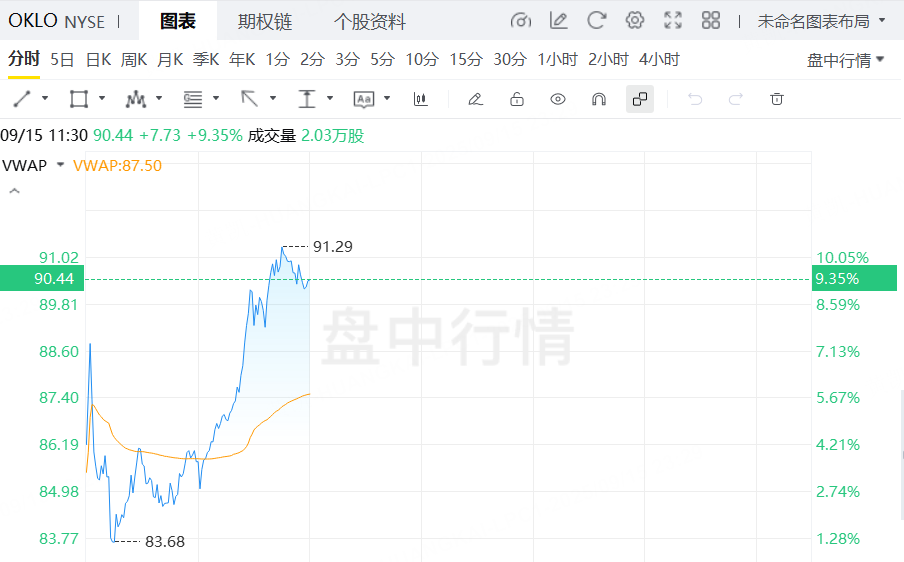Open the grid layout icon
Viewport: 904px width, 562px height.
click(711, 20)
